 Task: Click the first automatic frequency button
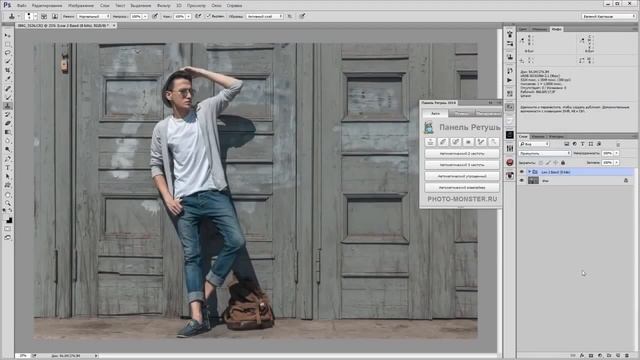tap(462, 153)
